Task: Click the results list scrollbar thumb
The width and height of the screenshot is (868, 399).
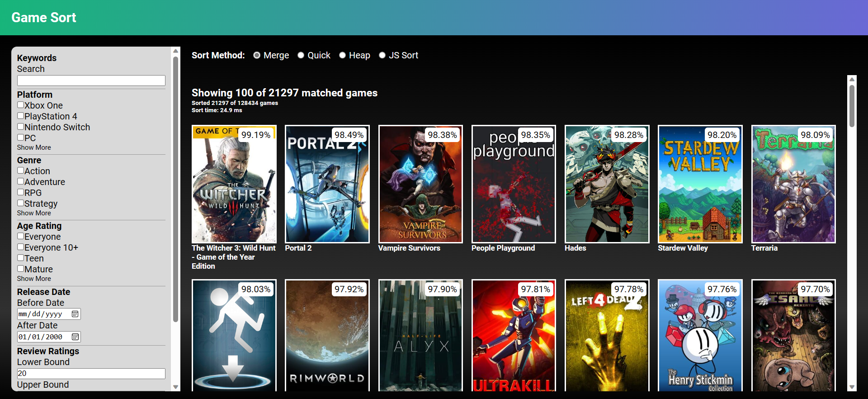Action: pyautogui.click(x=852, y=106)
